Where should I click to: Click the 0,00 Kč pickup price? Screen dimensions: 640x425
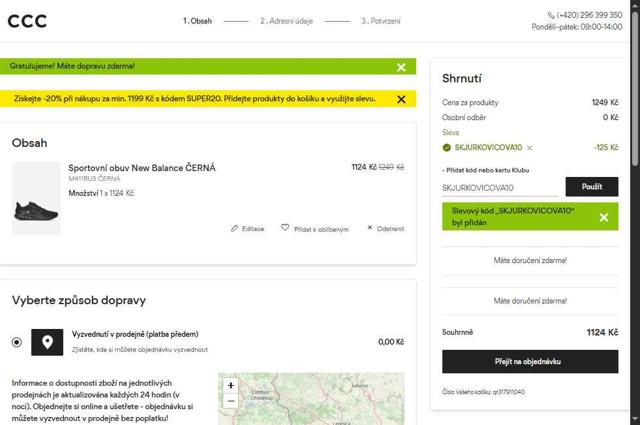(391, 342)
